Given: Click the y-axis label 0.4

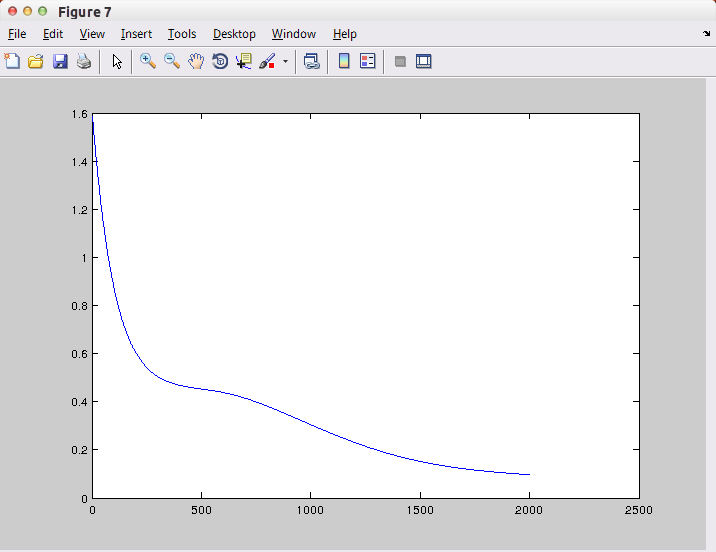Looking at the screenshot, I should point(79,402).
